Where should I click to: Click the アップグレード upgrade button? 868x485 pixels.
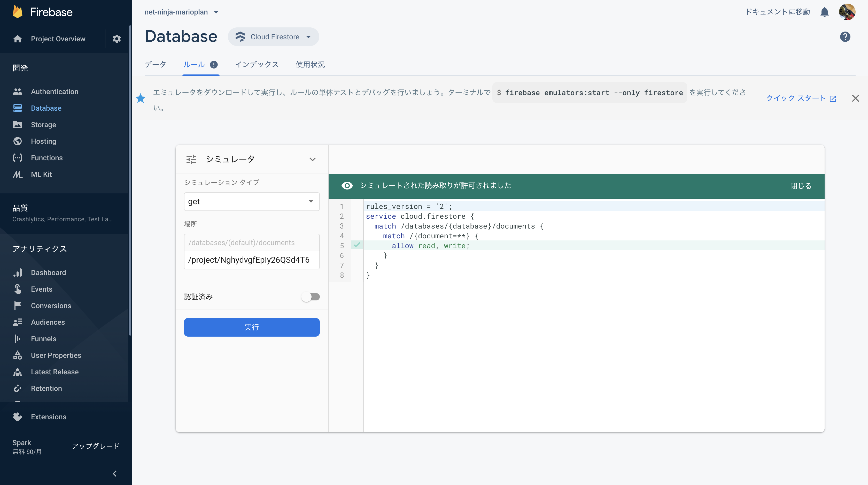(x=96, y=446)
